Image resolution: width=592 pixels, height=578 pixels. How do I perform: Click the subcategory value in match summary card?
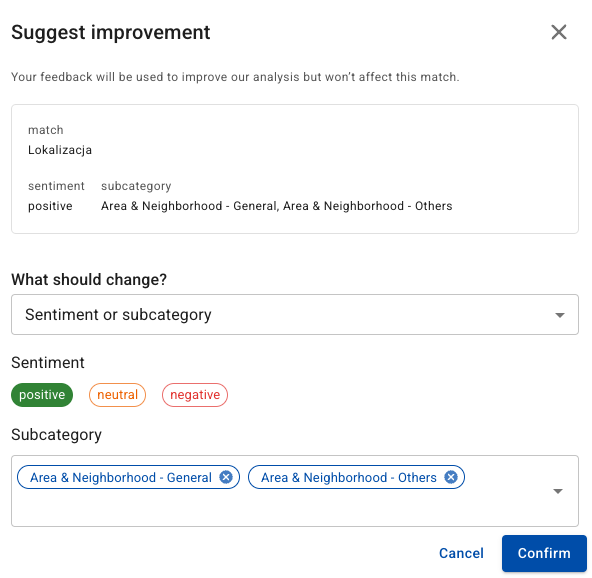tap(276, 206)
